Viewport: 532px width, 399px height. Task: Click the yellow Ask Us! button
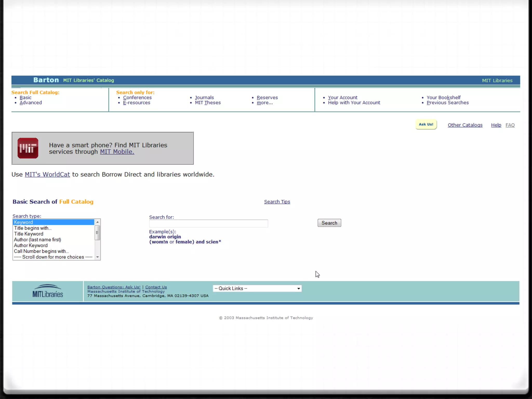(x=426, y=124)
